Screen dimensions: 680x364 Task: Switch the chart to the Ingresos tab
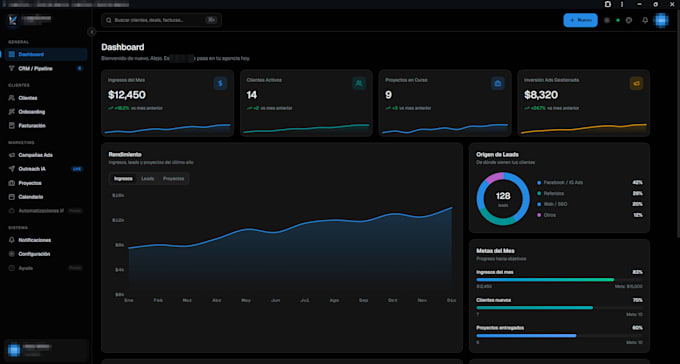click(x=124, y=179)
